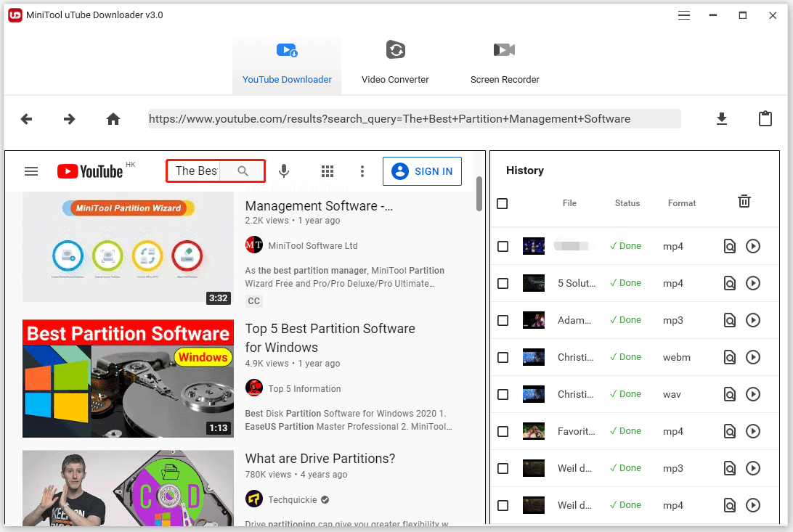Play the first mp4 history item
793x532 pixels.
pos(753,246)
